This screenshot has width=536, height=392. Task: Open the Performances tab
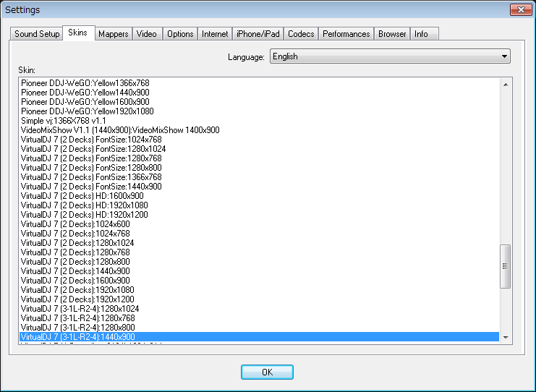point(346,34)
